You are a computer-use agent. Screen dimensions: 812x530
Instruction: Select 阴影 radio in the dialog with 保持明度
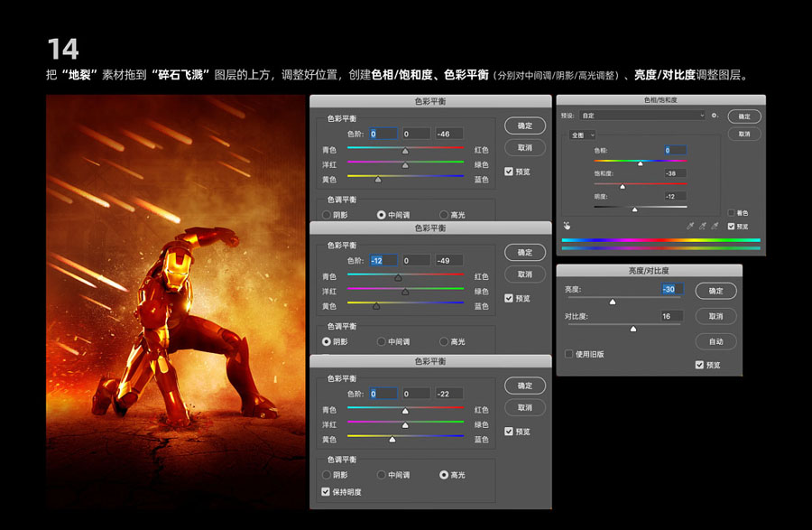327,475
